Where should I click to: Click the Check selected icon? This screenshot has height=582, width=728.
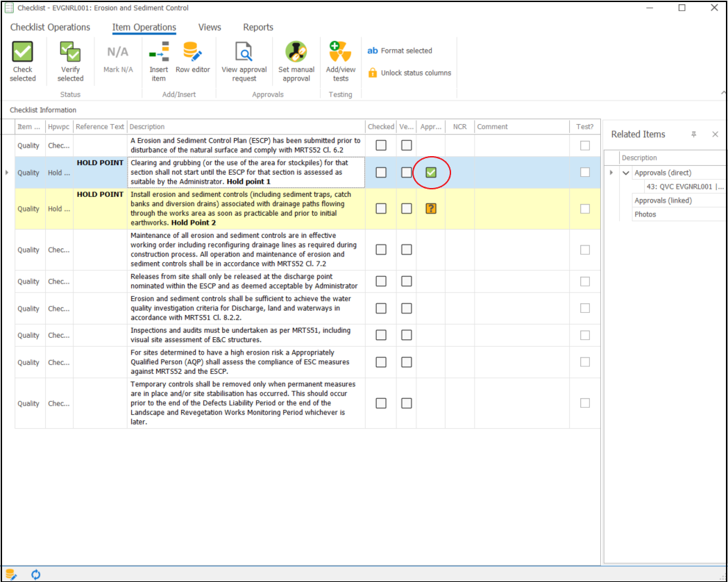22,53
